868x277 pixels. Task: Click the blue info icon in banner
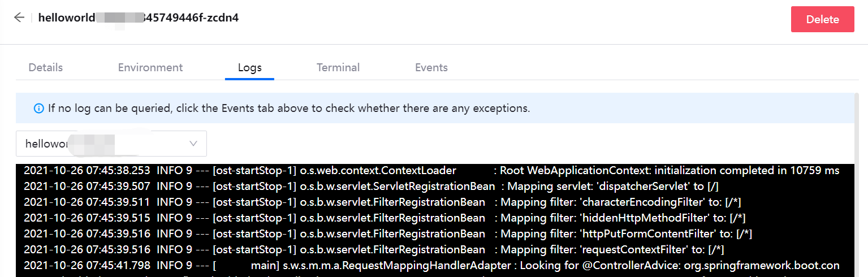tap(39, 108)
